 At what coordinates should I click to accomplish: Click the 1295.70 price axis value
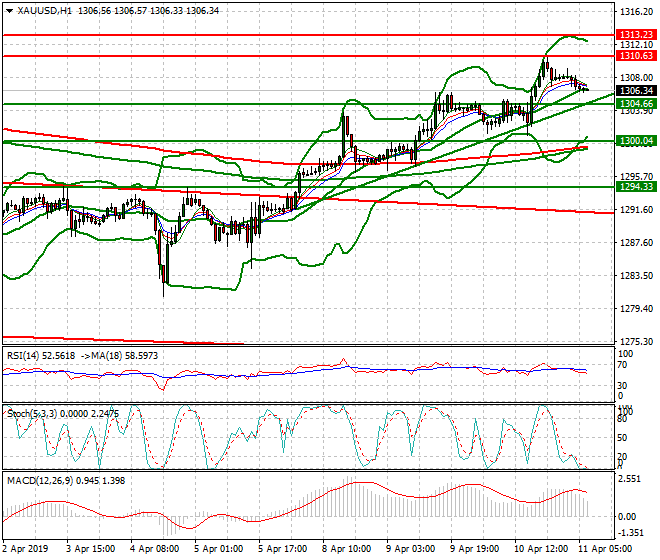[636, 177]
